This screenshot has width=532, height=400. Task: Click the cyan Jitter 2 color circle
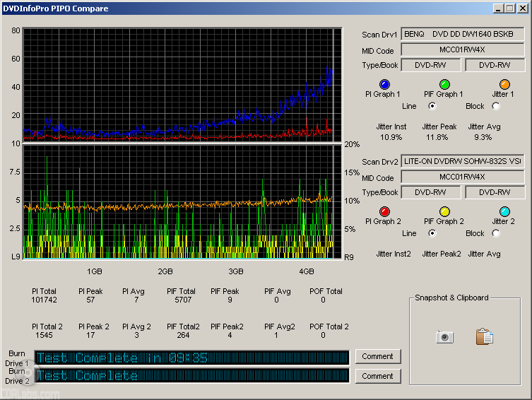504,211
